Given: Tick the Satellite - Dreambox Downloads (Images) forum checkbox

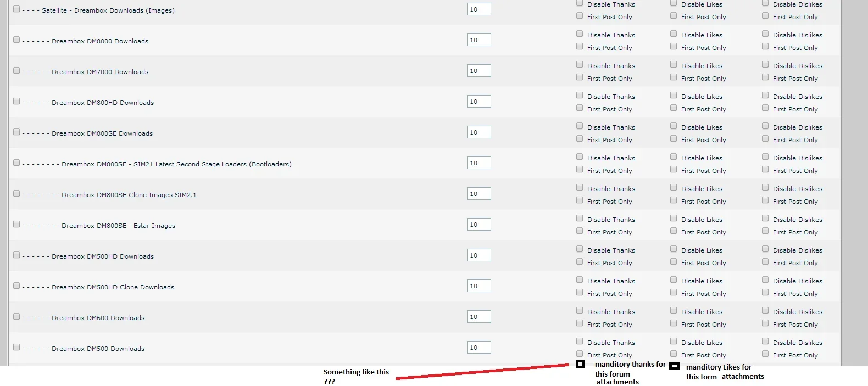Looking at the screenshot, I should (16, 9).
